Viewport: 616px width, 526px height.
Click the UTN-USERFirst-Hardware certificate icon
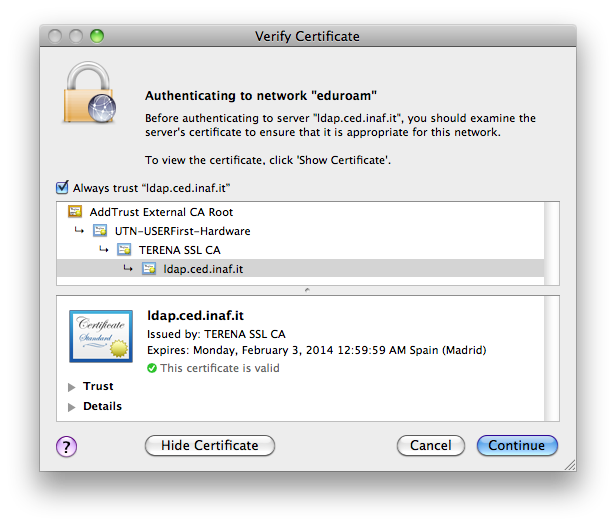coord(100,231)
